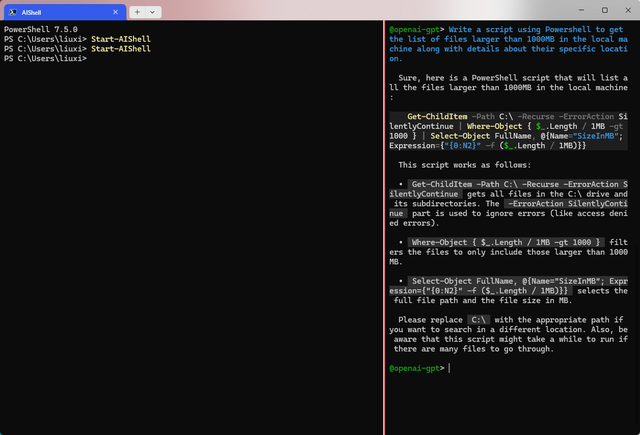Minimize the terminal window
Screen dimensions: 640x435
tap(581, 10)
